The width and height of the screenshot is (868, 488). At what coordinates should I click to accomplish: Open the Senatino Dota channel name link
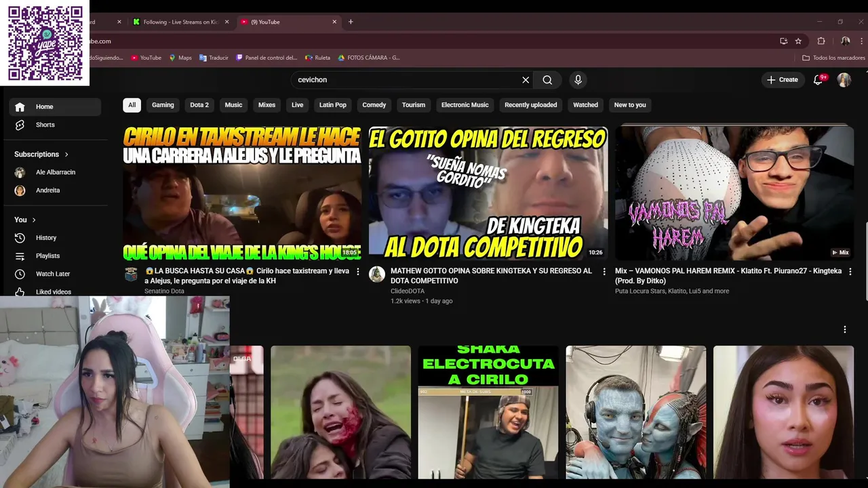tap(164, 291)
